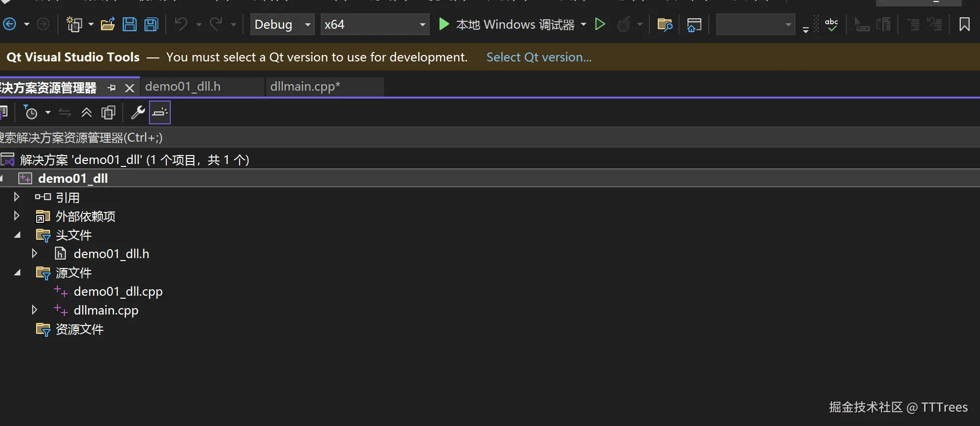Expand the 引用 references node

(x=17, y=197)
